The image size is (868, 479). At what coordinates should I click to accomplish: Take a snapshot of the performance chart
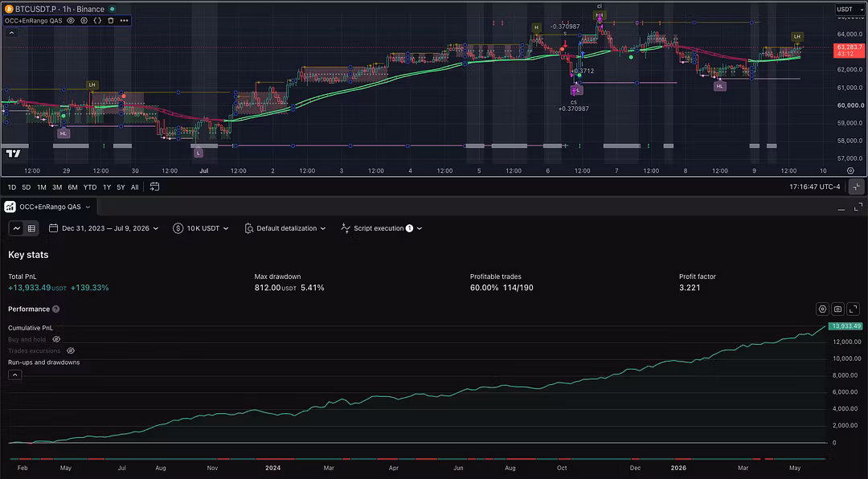(x=837, y=309)
